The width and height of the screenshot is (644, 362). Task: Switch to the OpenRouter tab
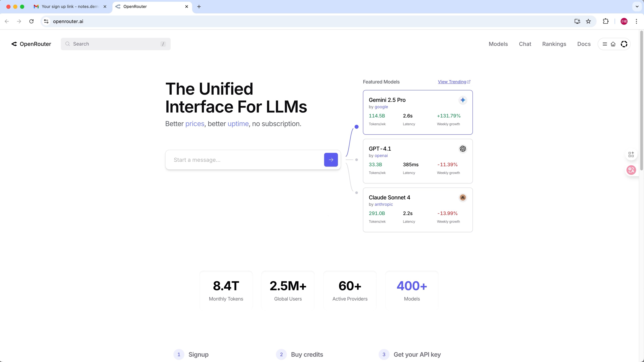click(x=152, y=7)
